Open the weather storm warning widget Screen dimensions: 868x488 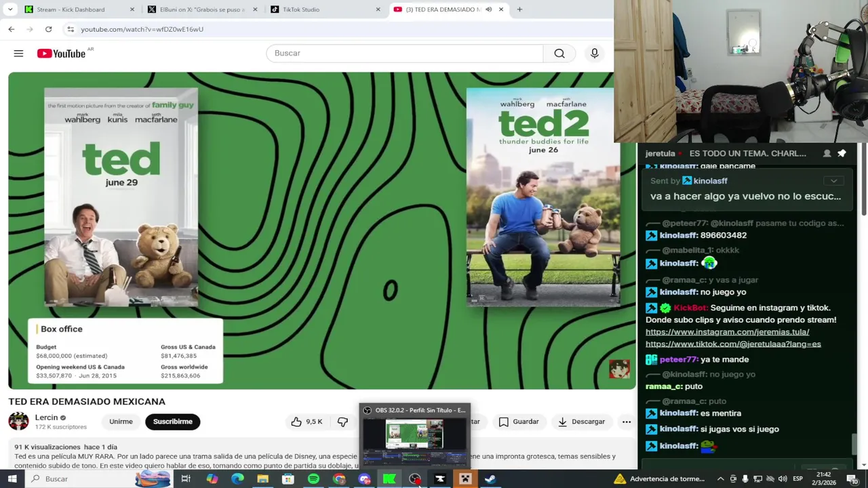click(x=661, y=479)
